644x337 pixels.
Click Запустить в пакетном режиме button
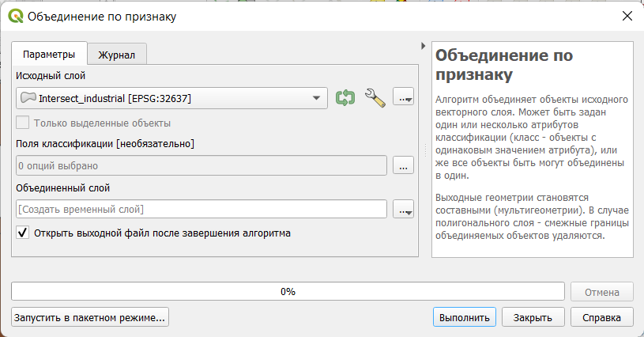click(x=90, y=317)
